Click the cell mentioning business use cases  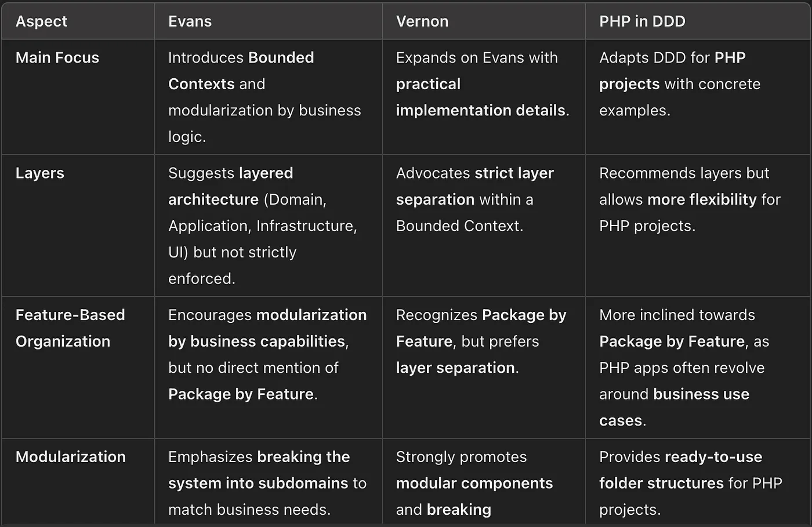pyautogui.click(x=698, y=368)
